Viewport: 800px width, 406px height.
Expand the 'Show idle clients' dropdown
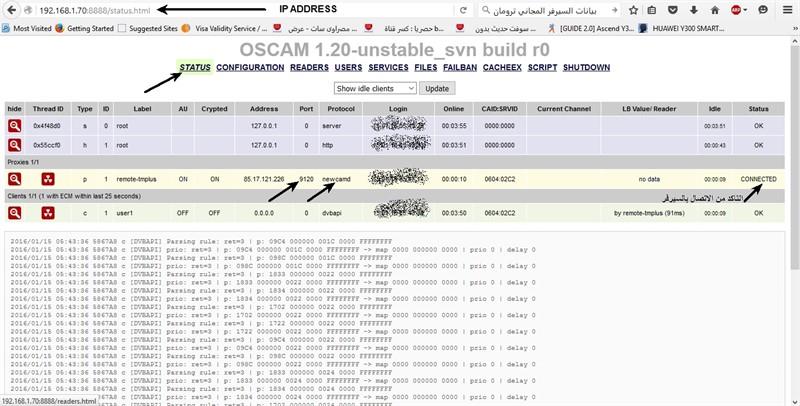point(375,88)
